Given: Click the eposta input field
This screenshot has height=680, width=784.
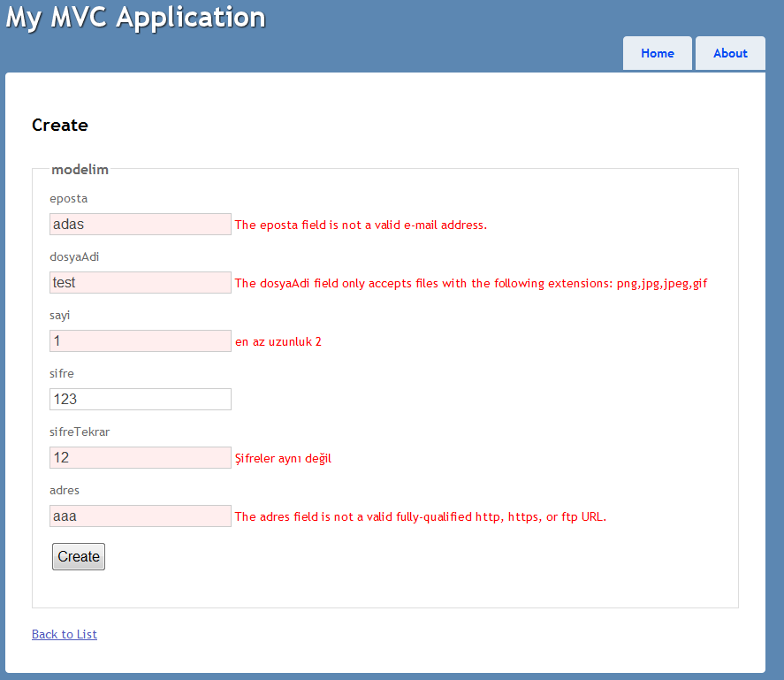Looking at the screenshot, I should 141,225.
